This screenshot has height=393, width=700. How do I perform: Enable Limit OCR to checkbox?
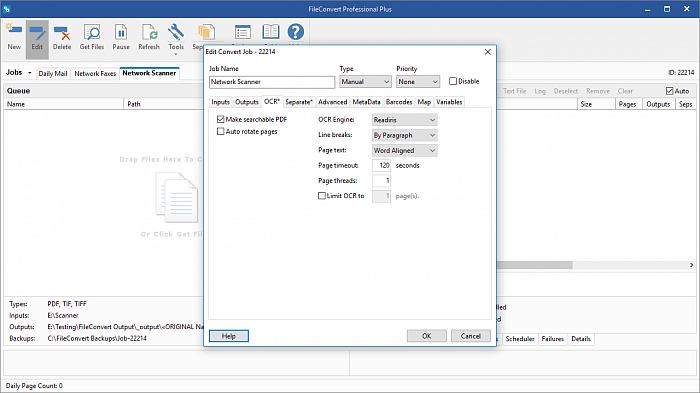321,196
